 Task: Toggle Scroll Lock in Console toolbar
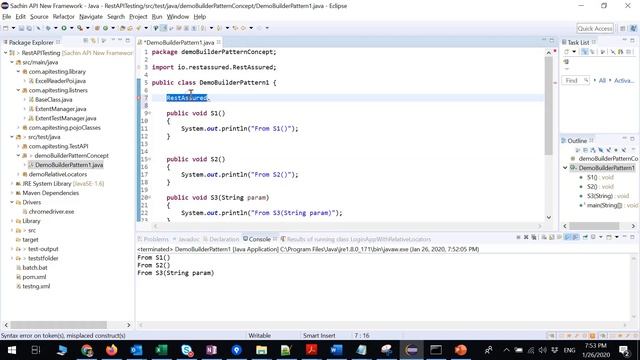pos(552,237)
